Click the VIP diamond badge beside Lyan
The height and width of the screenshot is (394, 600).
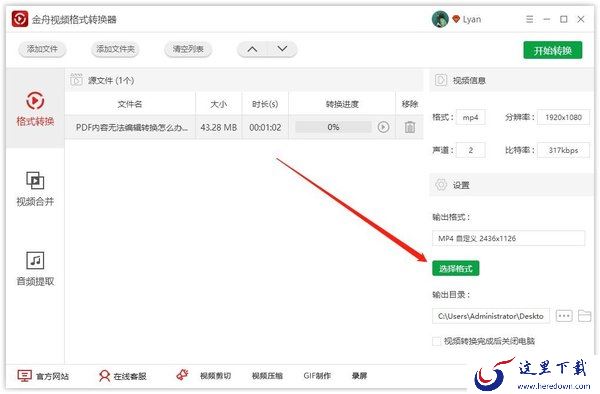click(x=456, y=19)
